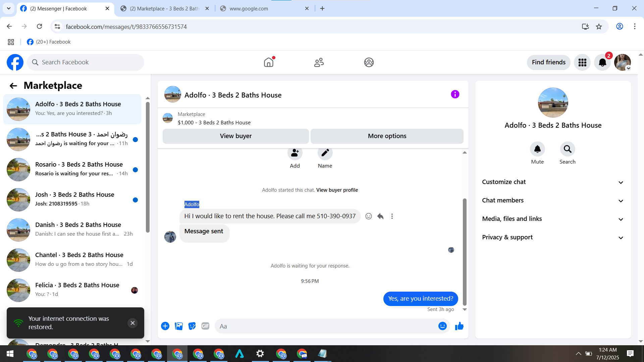Open Chantel's 3 Beds 2 Baths chat

[72, 260]
